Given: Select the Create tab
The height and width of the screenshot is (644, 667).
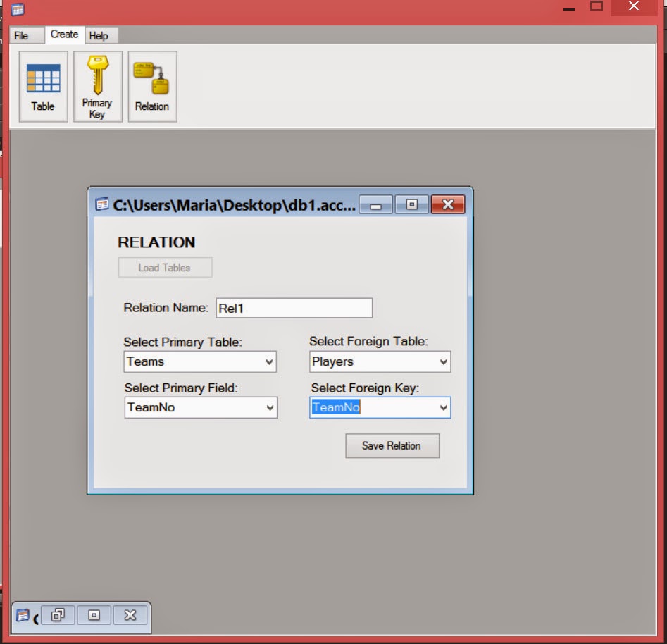Looking at the screenshot, I should pyautogui.click(x=65, y=35).
